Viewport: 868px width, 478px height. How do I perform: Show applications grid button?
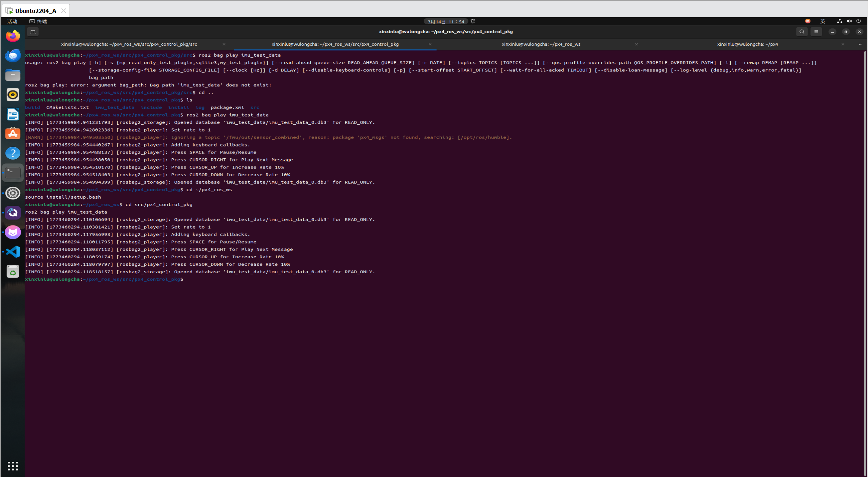(x=13, y=466)
